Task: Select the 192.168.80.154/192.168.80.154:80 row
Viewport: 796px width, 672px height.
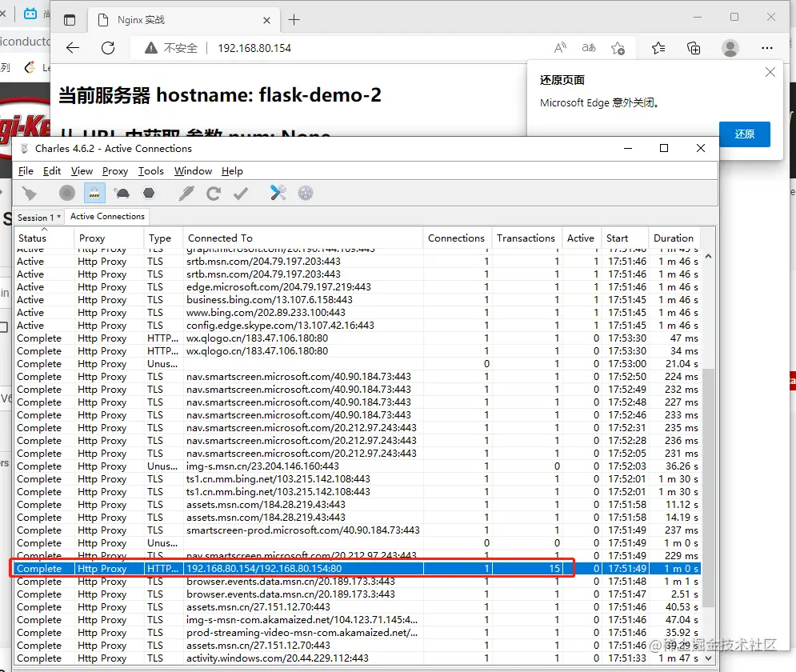Action: click(x=358, y=569)
